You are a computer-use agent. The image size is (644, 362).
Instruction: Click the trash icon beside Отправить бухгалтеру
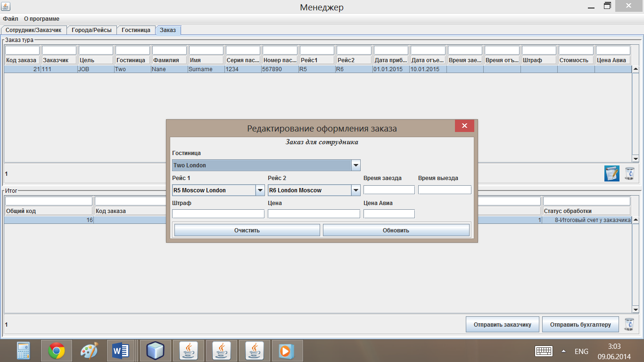[629, 324]
